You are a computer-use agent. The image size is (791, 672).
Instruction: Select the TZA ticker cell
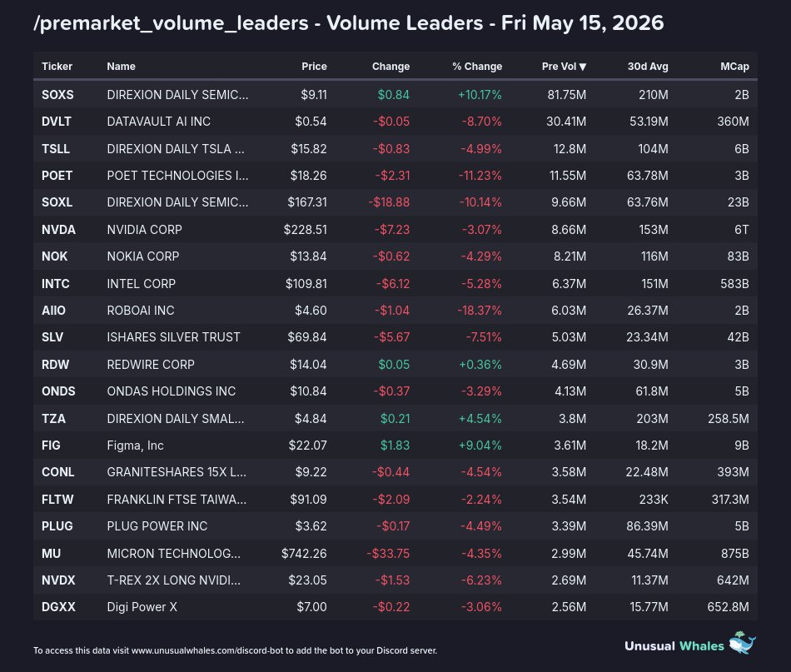coord(53,419)
